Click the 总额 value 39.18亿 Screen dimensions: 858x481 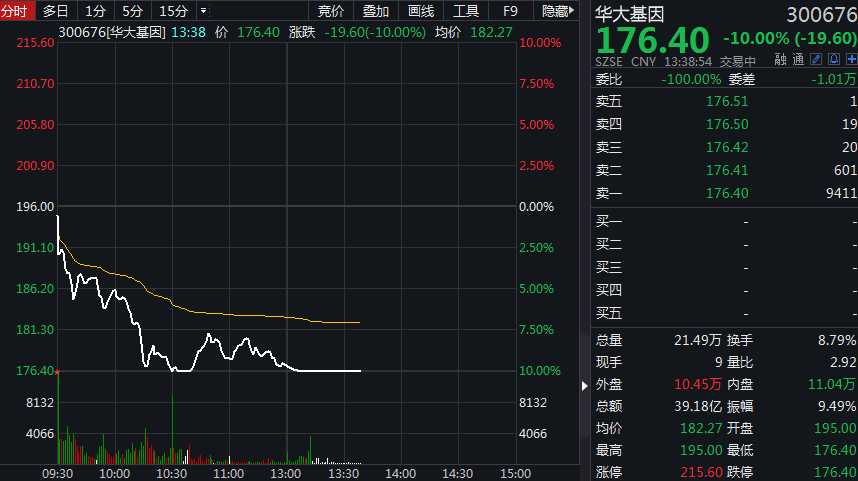698,407
